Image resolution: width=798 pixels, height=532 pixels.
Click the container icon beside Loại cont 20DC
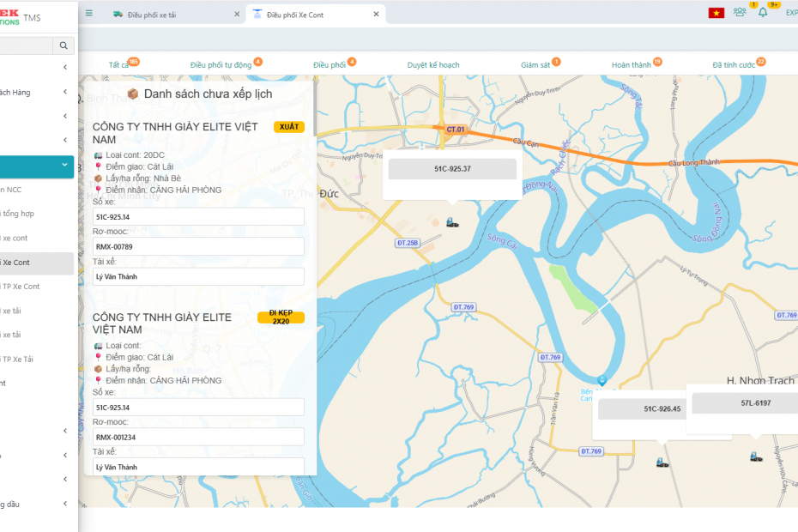98,157
